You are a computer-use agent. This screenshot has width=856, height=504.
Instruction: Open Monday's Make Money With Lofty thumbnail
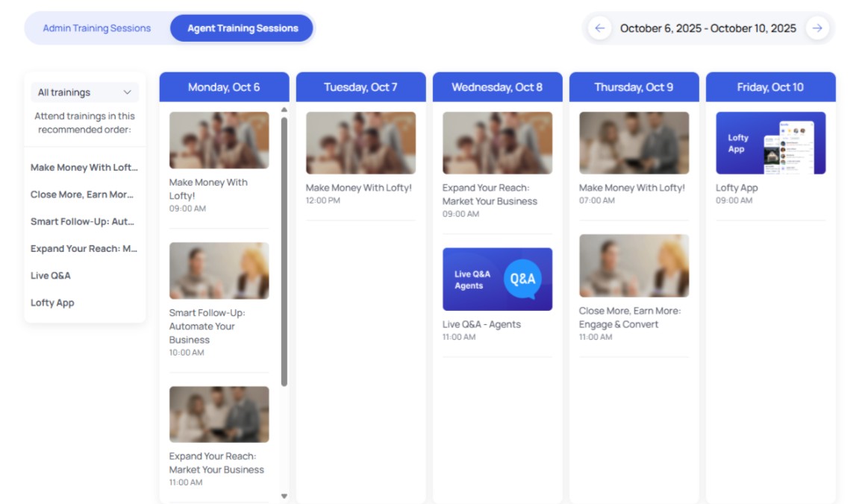(x=219, y=139)
